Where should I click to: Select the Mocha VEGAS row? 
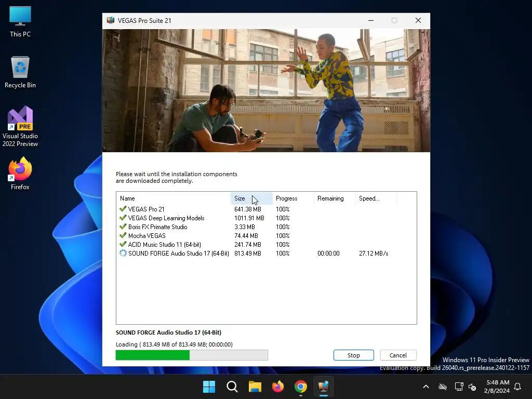(x=267, y=236)
